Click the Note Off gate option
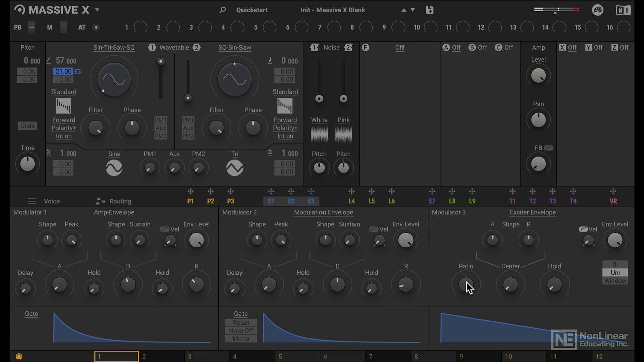Viewport: 644px width, 362px height. coord(240,331)
